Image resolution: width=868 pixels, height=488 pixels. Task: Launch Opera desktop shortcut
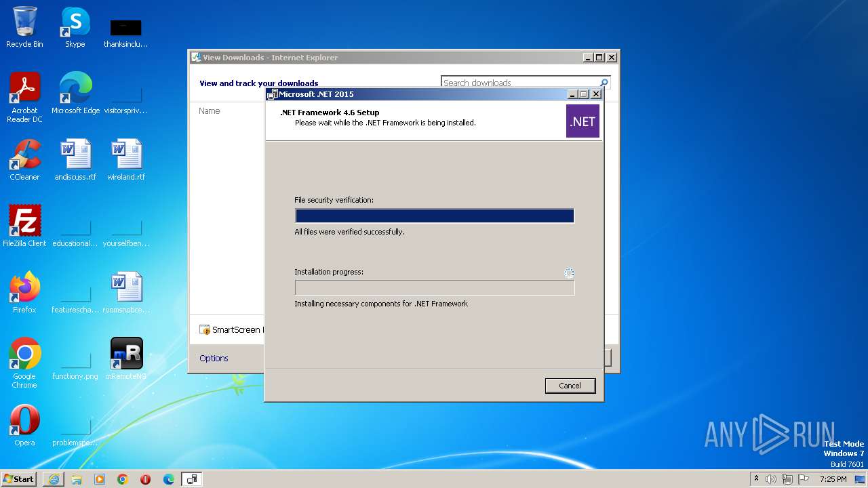[24, 425]
